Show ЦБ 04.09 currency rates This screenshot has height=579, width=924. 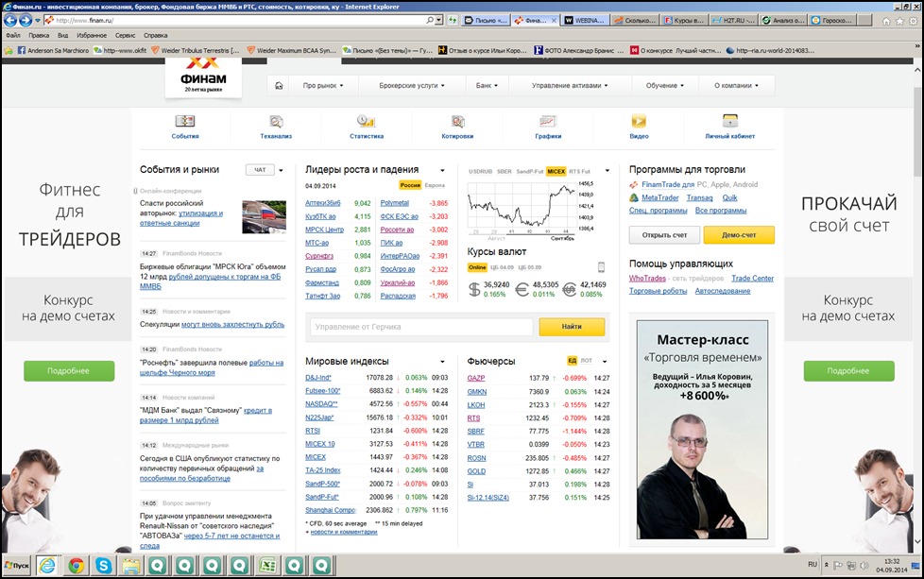coord(502,267)
